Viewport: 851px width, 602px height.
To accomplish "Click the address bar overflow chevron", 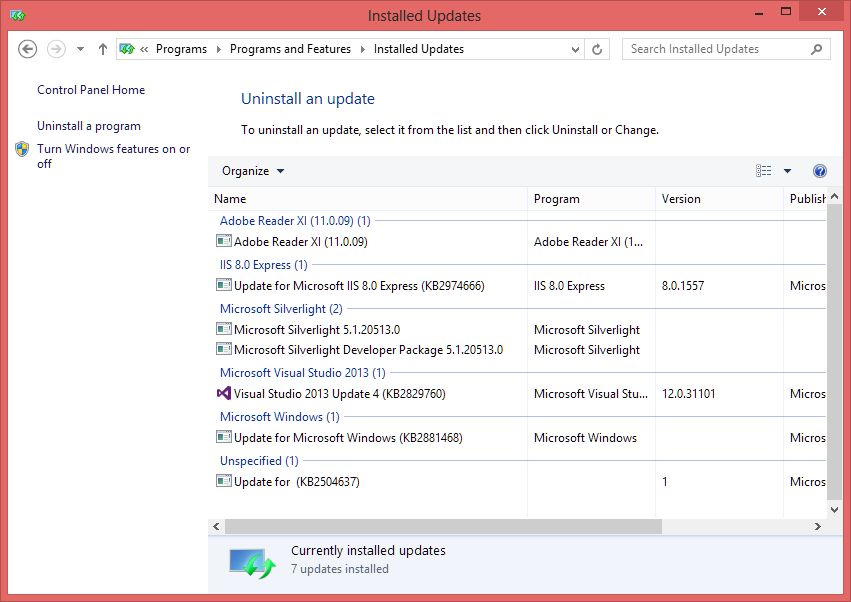I will pos(144,49).
